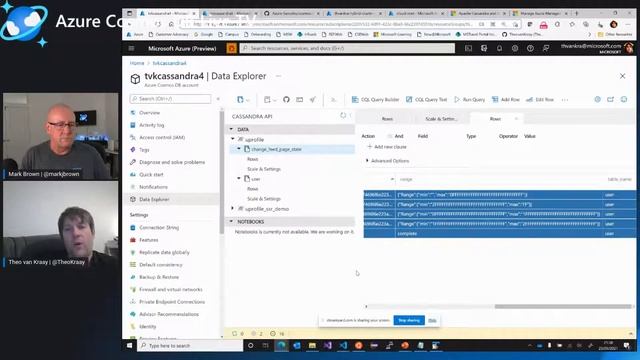
Task: Click the Azure portal search bar
Action: [x=347, y=48]
